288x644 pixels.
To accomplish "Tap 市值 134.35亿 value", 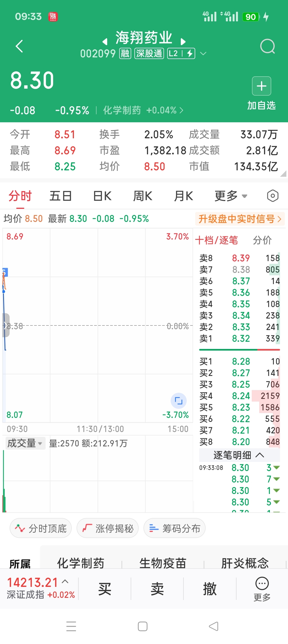I will (256, 166).
